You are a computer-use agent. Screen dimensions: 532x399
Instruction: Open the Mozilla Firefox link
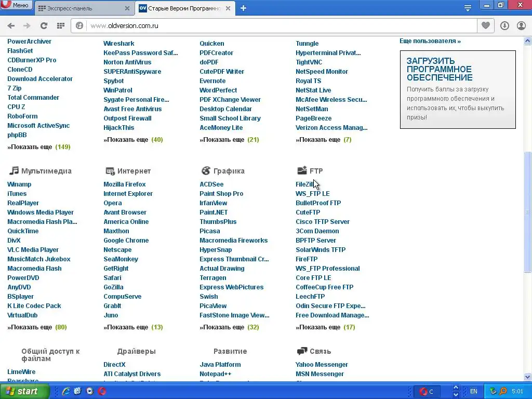(125, 184)
